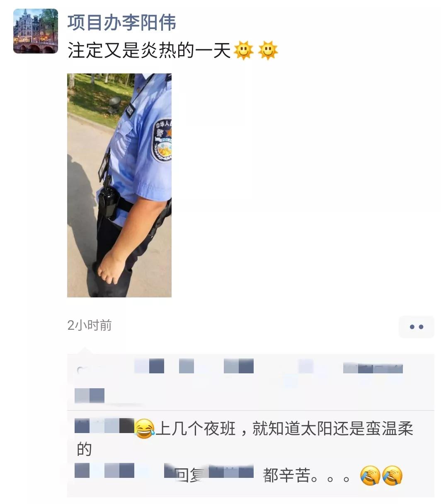This screenshot has height=504, width=441.
Task: Tap the poster's canal building avatar
Action: pos(36,31)
